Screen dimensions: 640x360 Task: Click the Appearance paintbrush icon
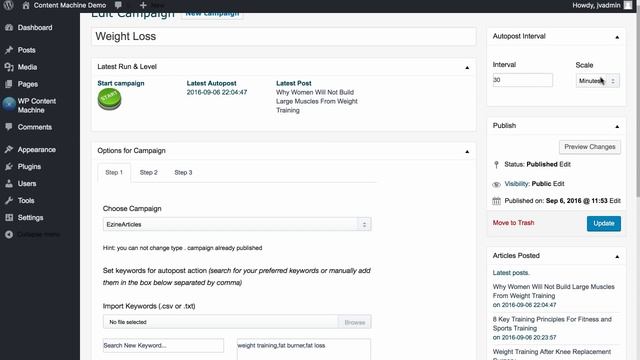(x=9, y=149)
